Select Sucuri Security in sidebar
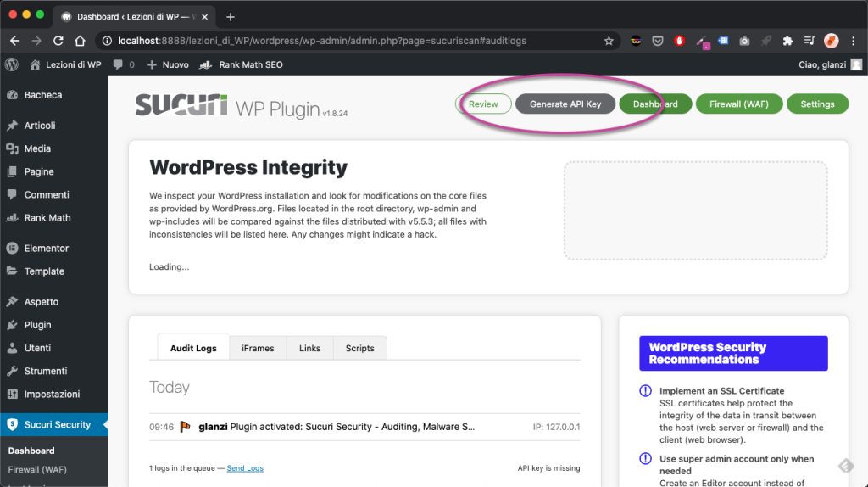Viewport: 868px width, 487px height. [x=54, y=425]
